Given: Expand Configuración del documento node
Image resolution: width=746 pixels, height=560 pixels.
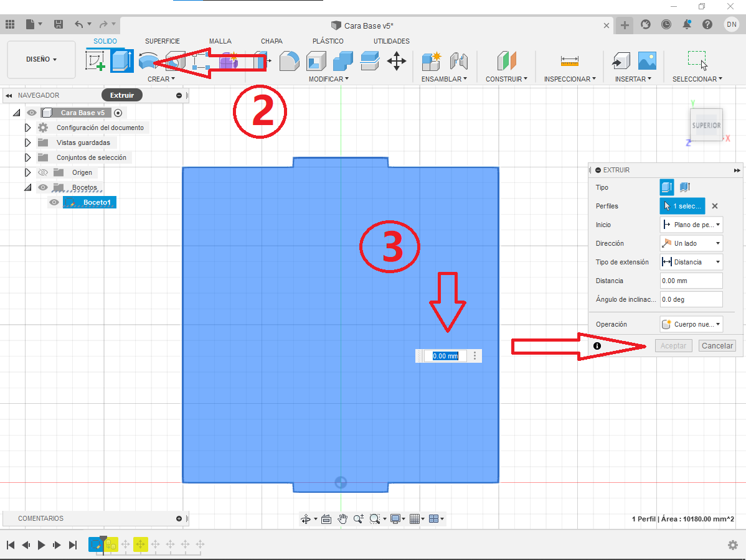Looking at the screenshot, I should (27, 128).
